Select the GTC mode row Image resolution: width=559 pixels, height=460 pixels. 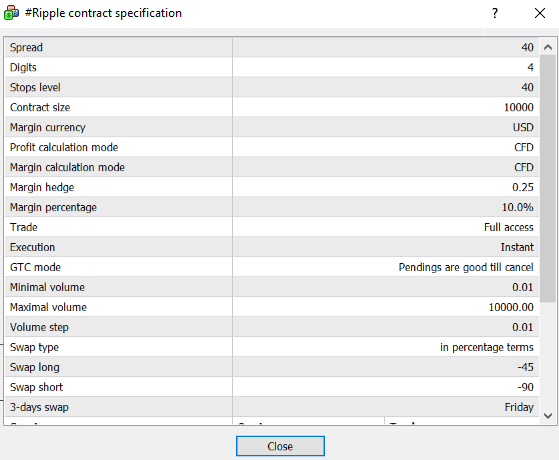click(272, 267)
